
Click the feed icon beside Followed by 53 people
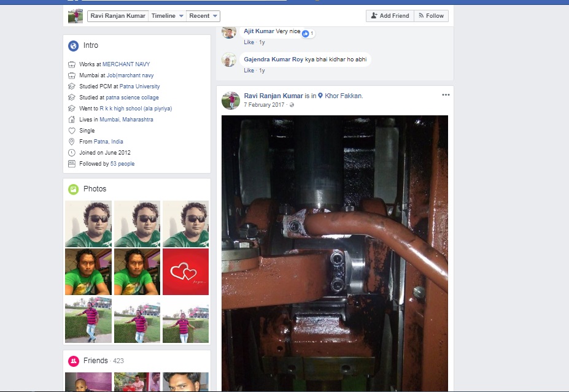point(72,164)
